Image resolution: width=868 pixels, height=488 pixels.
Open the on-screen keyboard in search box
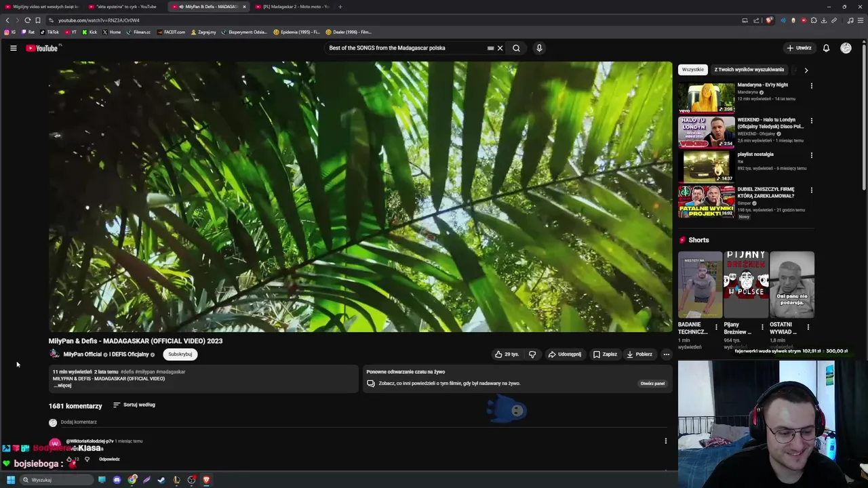point(490,48)
